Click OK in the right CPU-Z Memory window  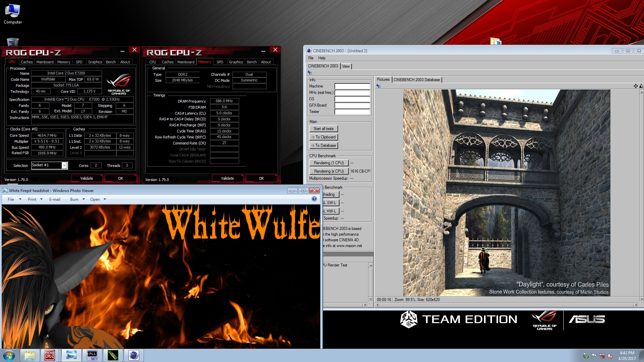[x=261, y=178]
